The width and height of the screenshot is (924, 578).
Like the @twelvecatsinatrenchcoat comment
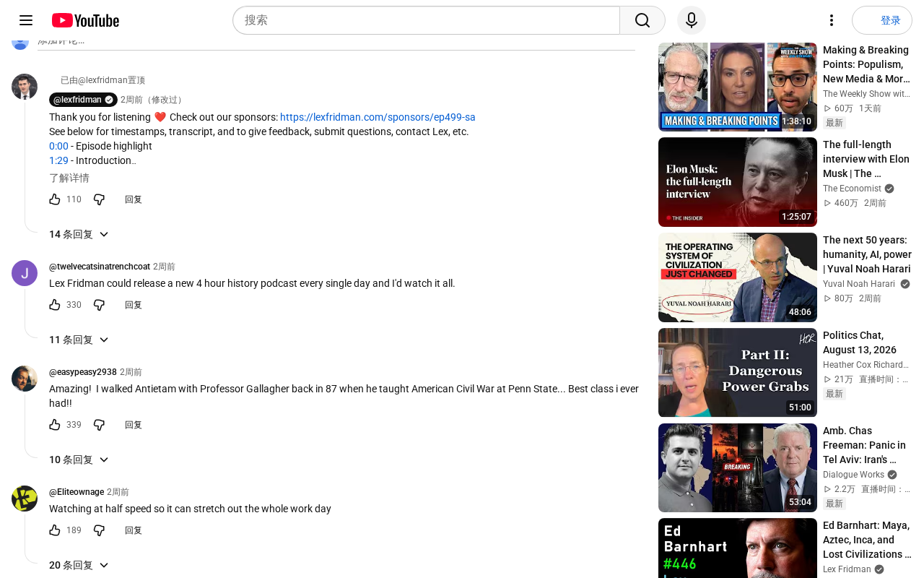point(55,305)
